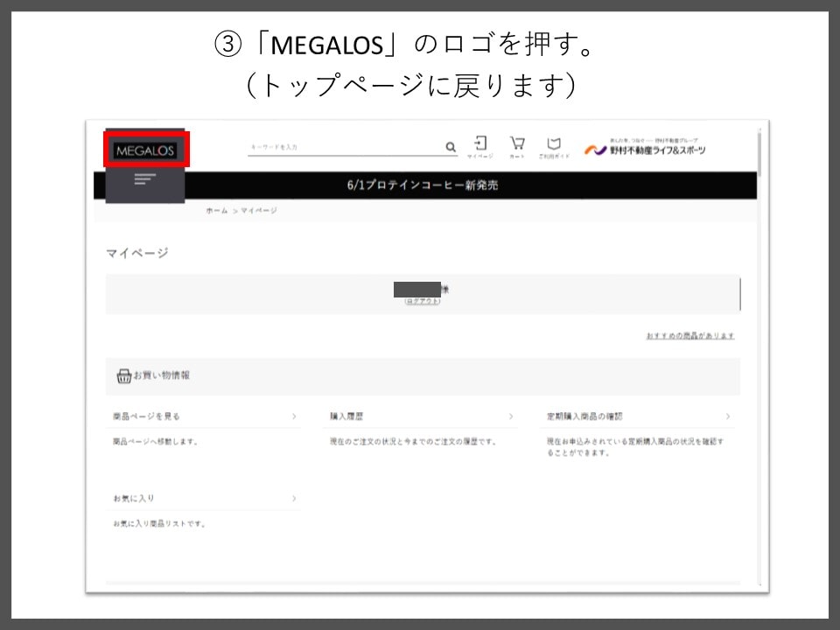Select 商品ページを見る menu item
Viewport: 840px width, 630px height.
click(x=146, y=416)
